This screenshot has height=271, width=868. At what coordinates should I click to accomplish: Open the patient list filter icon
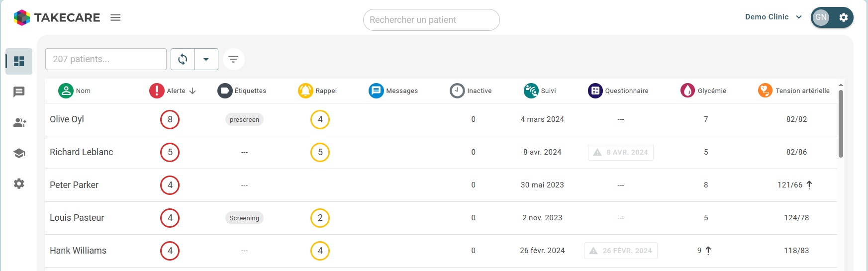(x=233, y=59)
